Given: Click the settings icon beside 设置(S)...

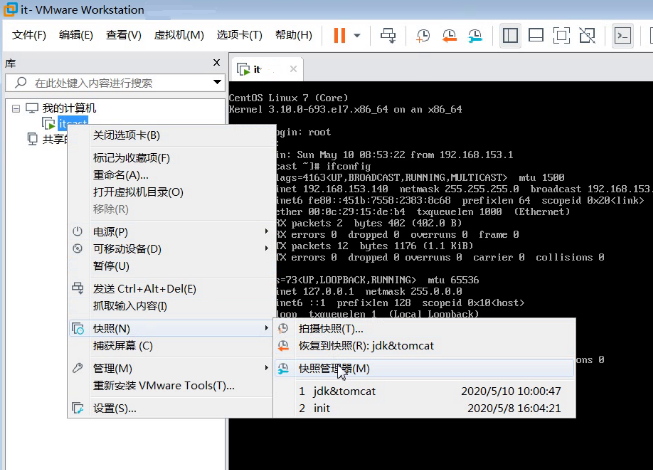Looking at the screenshot, I should click(x=78, y=408).
